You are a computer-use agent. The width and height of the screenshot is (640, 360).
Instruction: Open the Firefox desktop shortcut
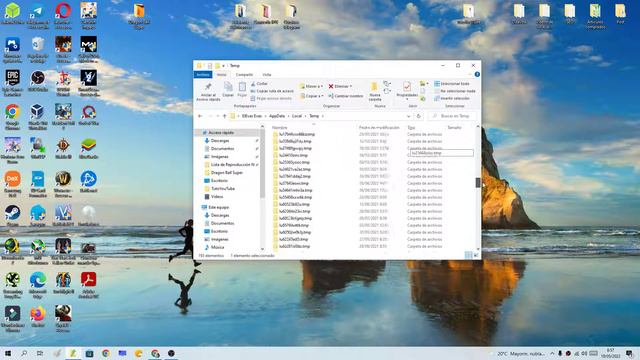[x=38, y=316]
